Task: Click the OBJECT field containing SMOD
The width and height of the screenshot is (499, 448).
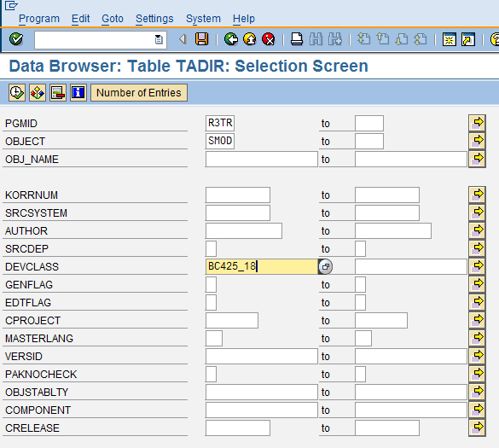Action: point(220,141)
